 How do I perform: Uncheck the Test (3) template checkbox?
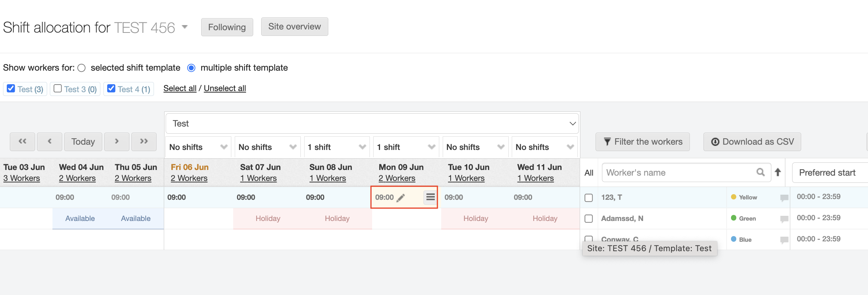[11, 88]
